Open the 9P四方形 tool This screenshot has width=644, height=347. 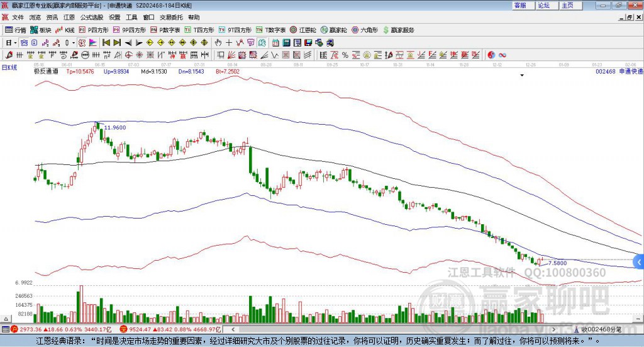point(130,30)
